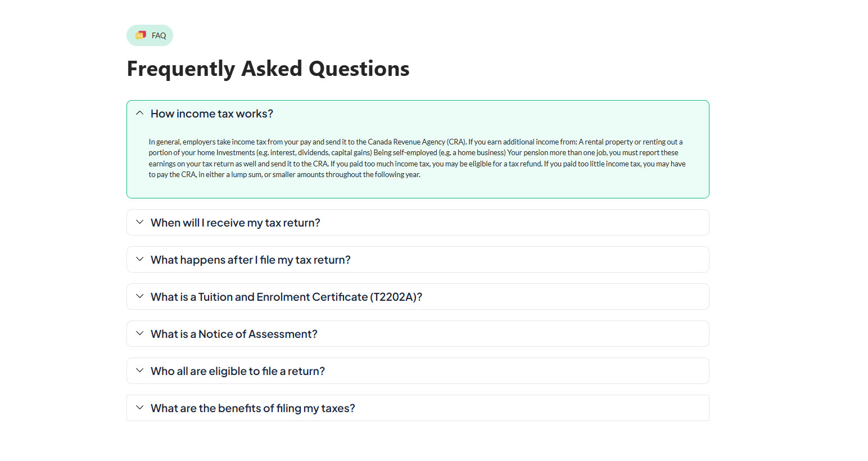Click the empty area of Notice of Assessment row

[506, 334]
